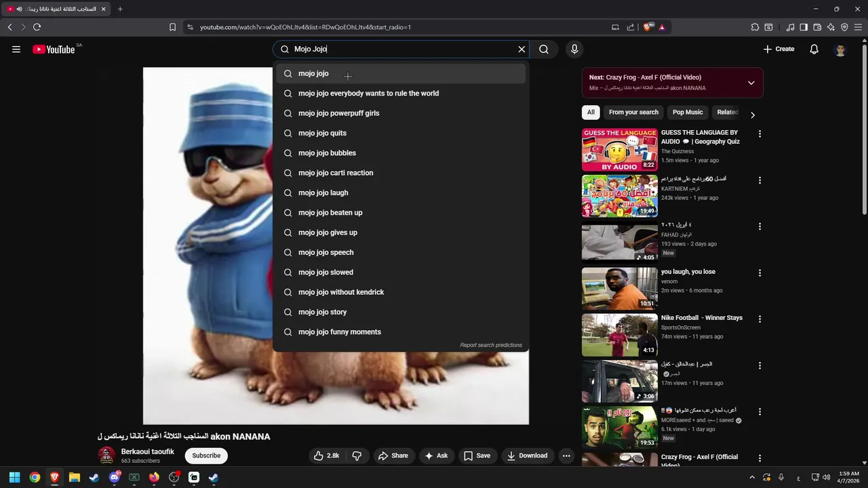Pick suggestion mojo jojo without kendrick
Viewport: 868px width, 488px height.
click(401, 292)
